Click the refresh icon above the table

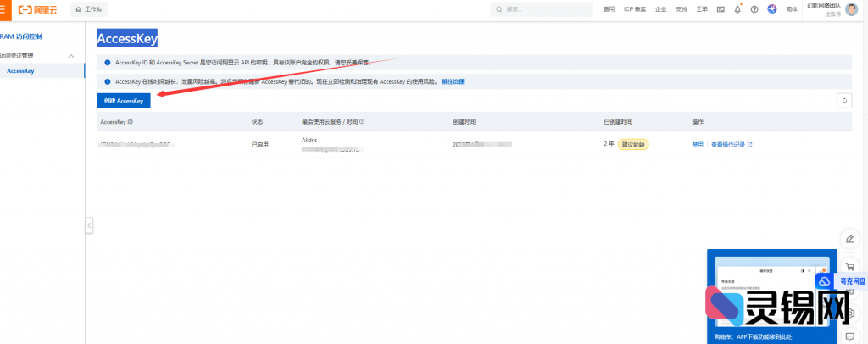tap(843, 100)
